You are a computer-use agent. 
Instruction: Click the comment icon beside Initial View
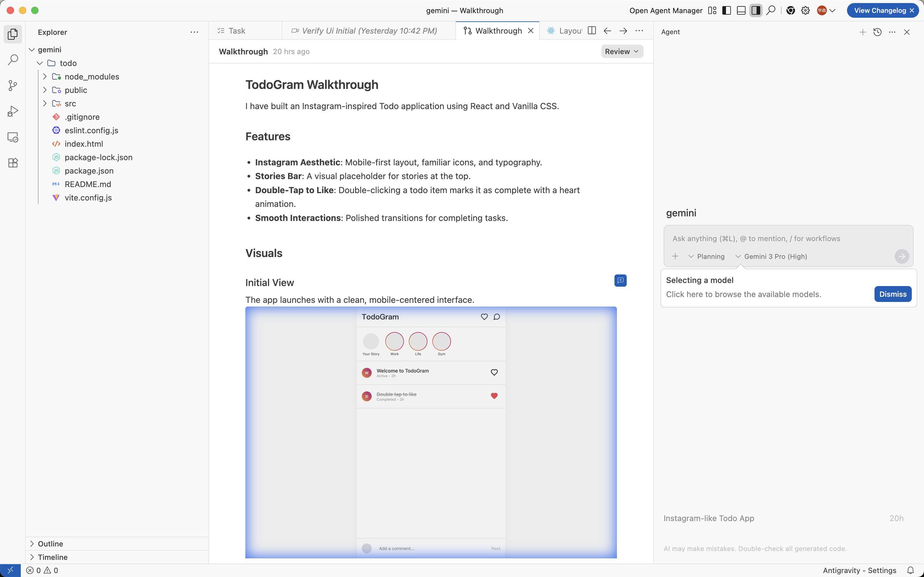click(x=620, y=281)
